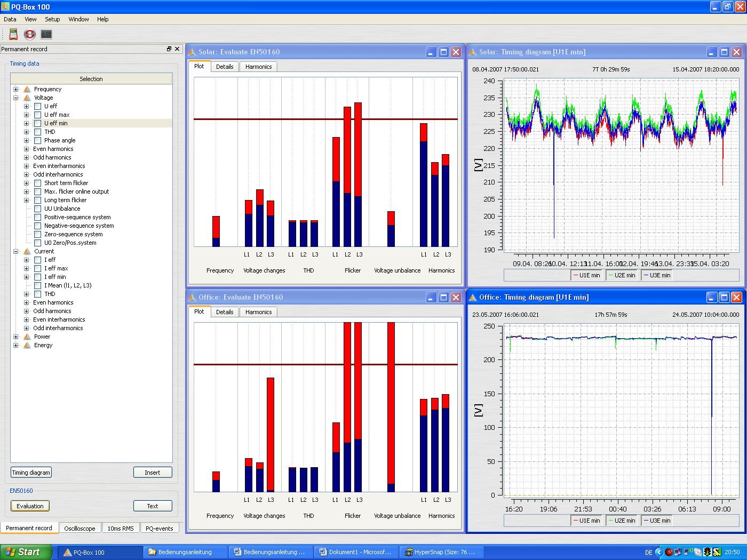
Task: Switch to Details tab in Solar Evaluate window
Action: coord(225,67)
